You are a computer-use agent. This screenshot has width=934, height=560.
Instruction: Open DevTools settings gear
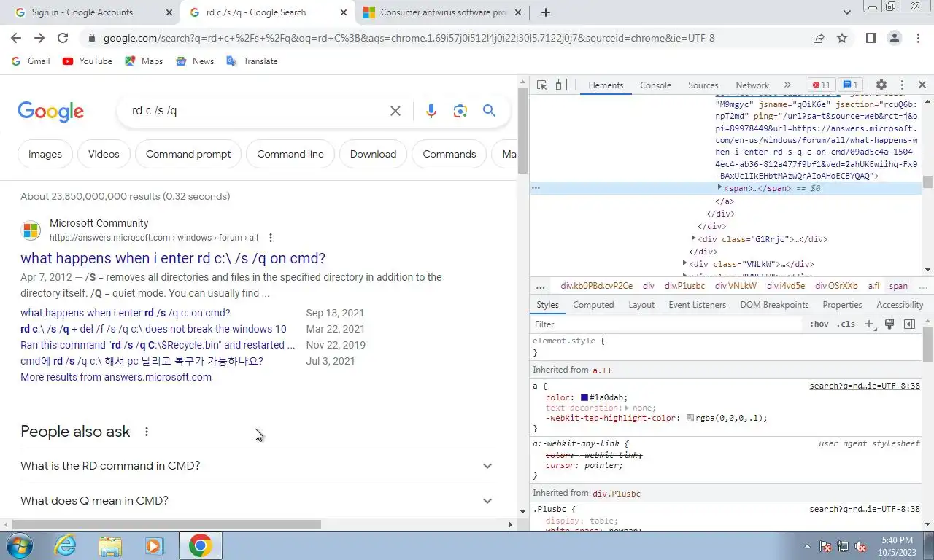[881, 85]
